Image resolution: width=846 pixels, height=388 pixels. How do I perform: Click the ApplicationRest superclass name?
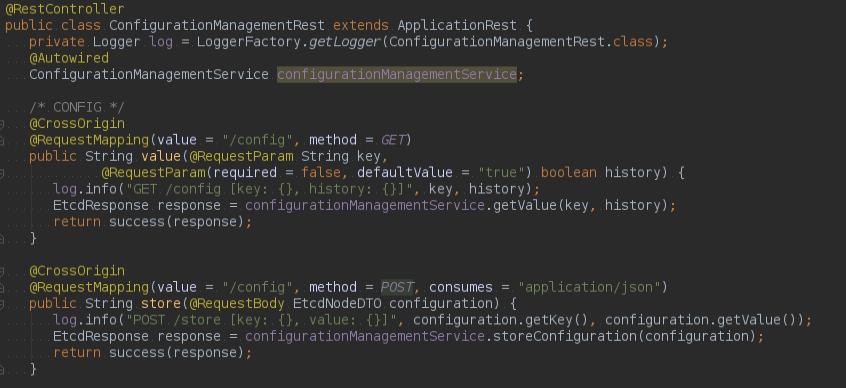(457, 25)
